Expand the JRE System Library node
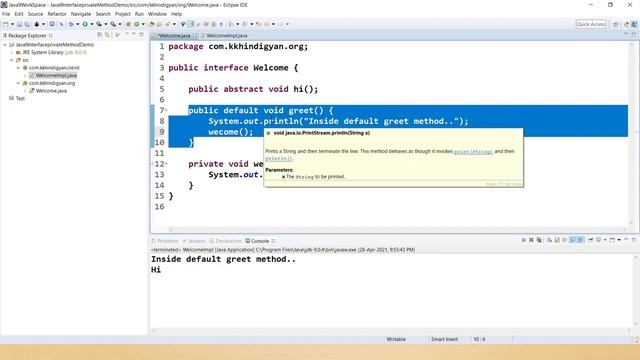Viewport: 640px width, 360px height. [12, 52]
